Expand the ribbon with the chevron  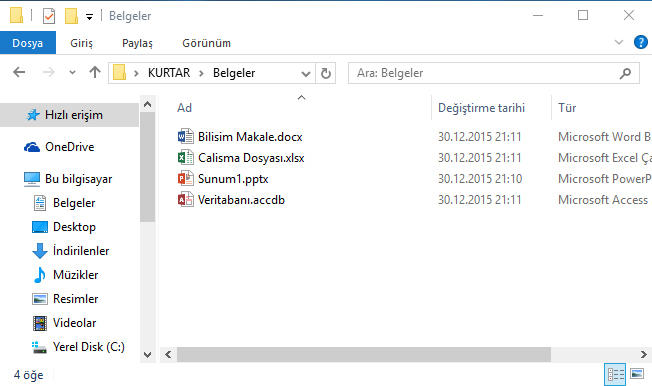(x=619, y=42)
